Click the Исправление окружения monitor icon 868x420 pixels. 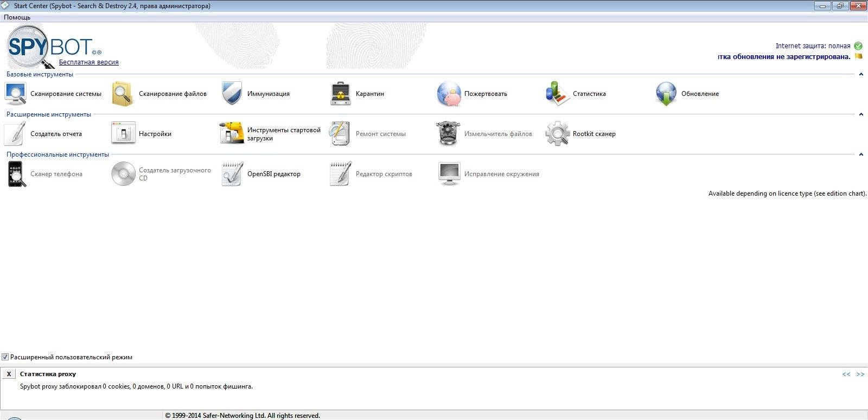pyautogui.click(x=449, y=174)
